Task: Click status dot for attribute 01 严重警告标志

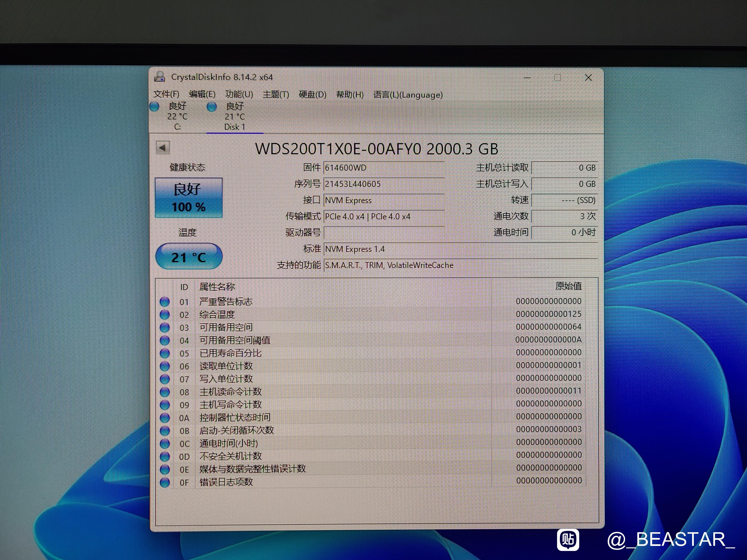Action: click(x=165, y=301)
